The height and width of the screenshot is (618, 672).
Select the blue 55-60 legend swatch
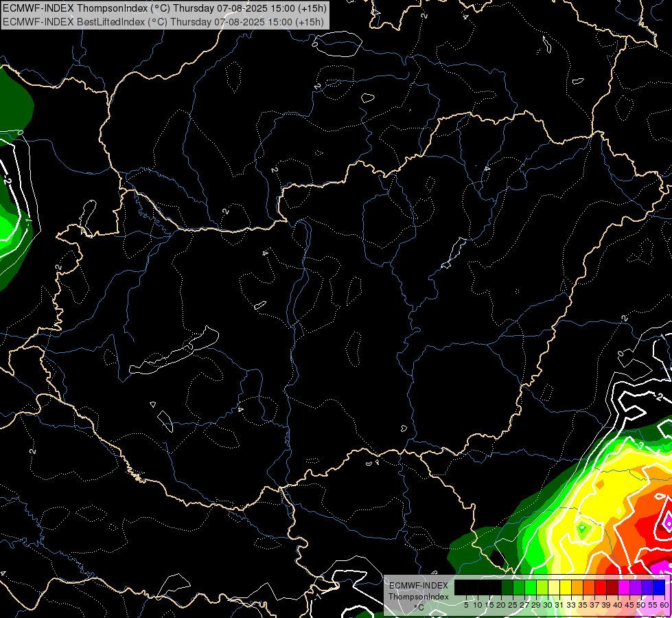click(659, 587)
